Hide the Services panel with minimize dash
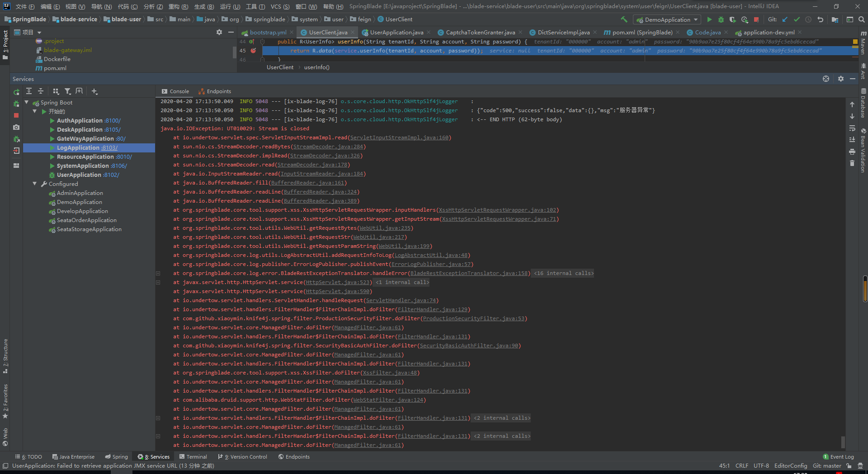This screenshot has width=868, height=474. click(x=853, y=79)
